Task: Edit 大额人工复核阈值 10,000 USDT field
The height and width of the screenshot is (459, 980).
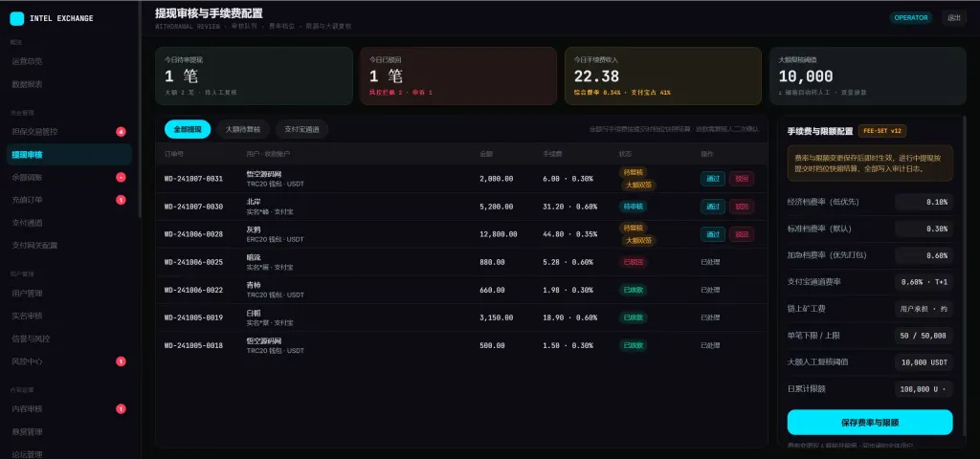Action: (x=924, y=362)
